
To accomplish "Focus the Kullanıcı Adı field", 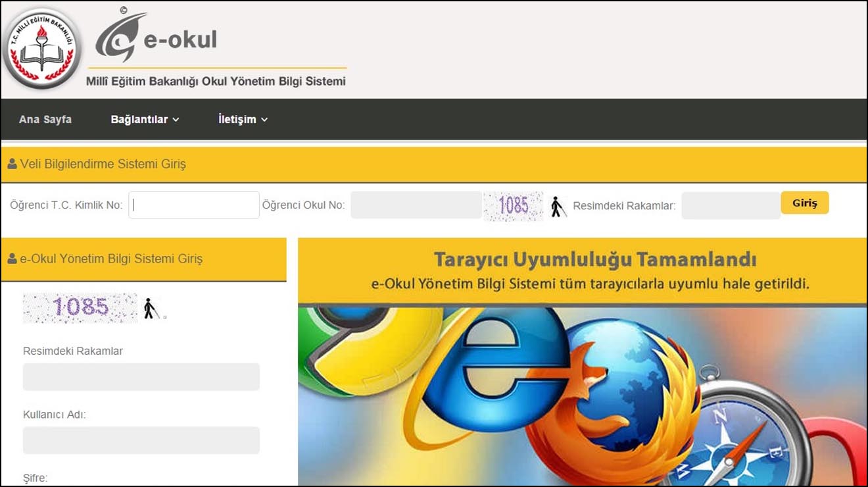I will click(x=141, y=440).
